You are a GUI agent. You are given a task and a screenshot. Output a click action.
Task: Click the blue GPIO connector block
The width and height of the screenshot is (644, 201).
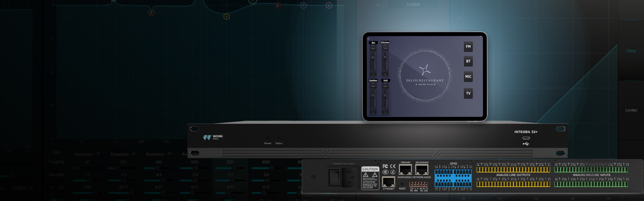(453, 178)
